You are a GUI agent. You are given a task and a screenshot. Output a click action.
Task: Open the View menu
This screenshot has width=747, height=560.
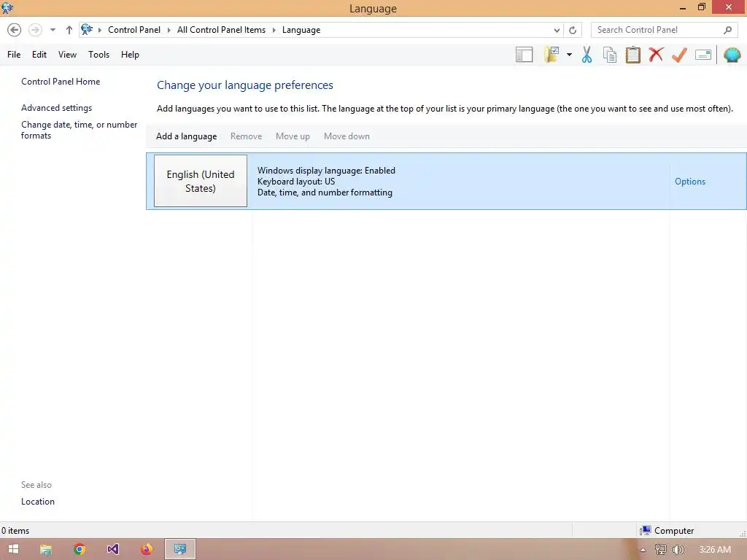coord(67,55)
